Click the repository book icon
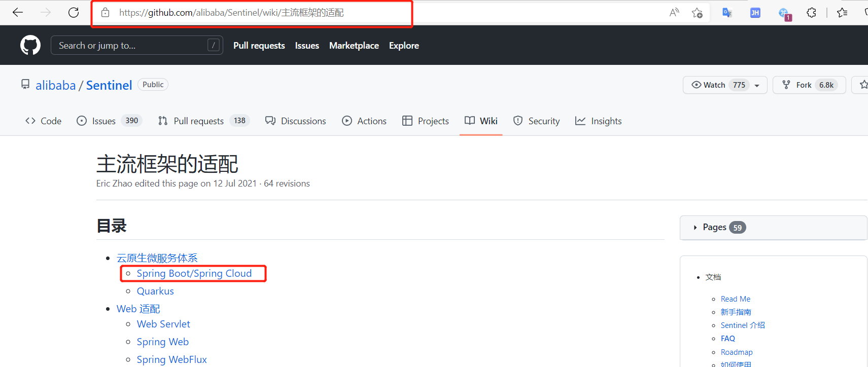868x367 pixels. point(25,84)
